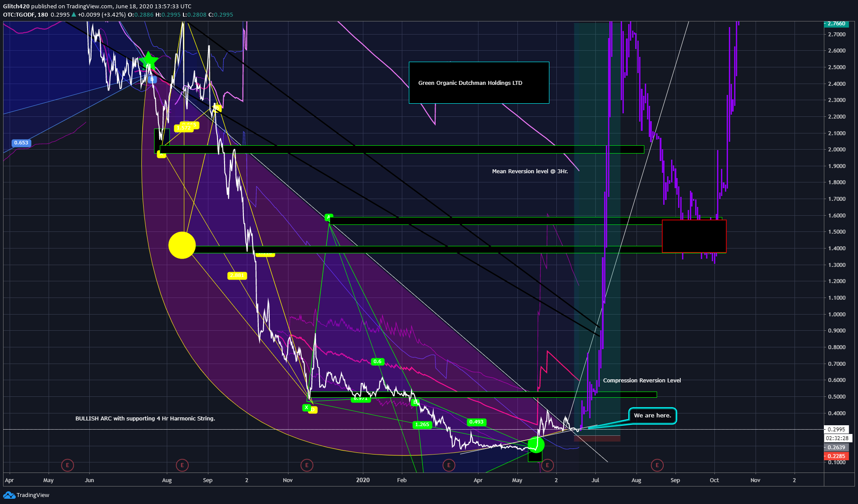858x504 pixels.
Task: Select the Green Organic Dutchman Holdings LTD text box
Action: coord(479,83)
